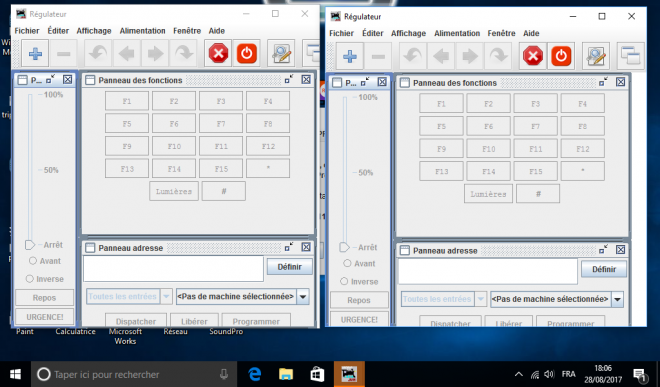This screenshot has height=387, width=660.
Task: Click the red stop X icon in left window toolbar
Action: coord(218,53)
